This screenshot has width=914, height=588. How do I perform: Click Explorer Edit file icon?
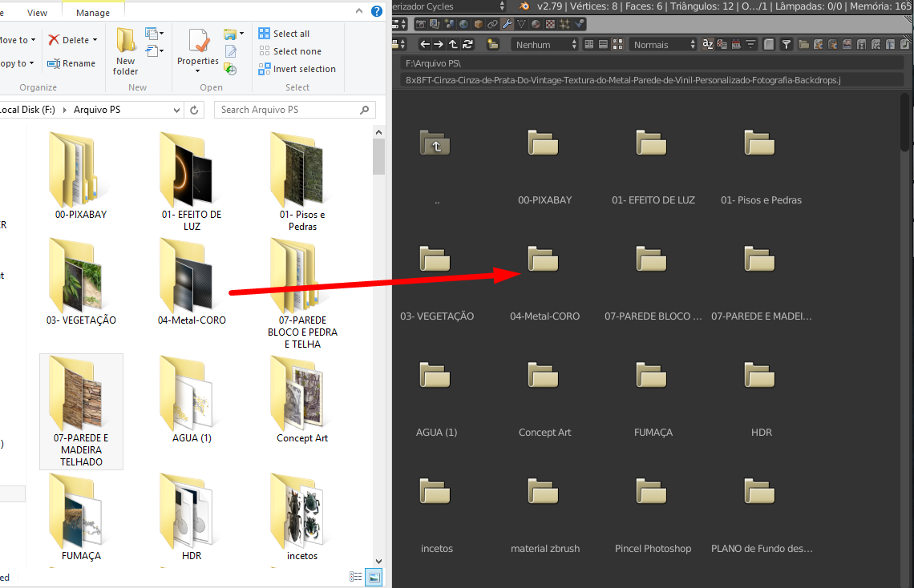(x=231, y=52)
